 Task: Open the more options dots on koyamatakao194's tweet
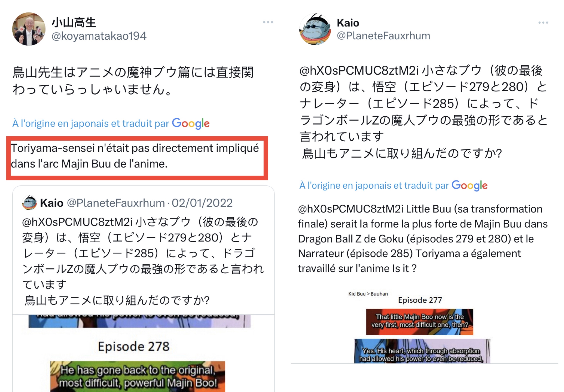(268, 22)
